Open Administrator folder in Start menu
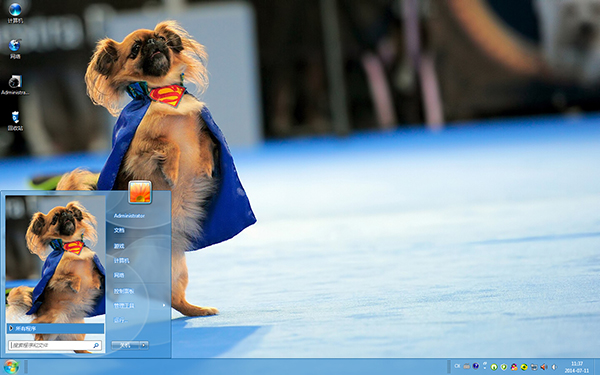Viewport: 600px width, 375px height. 129,216
